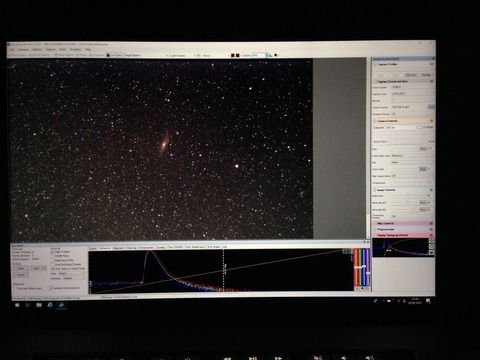Image resolution: width=480 pixels, height=360 pixels.
Task: Click the Gain slider
Action: pyautogui.click(x=404, y=149)
